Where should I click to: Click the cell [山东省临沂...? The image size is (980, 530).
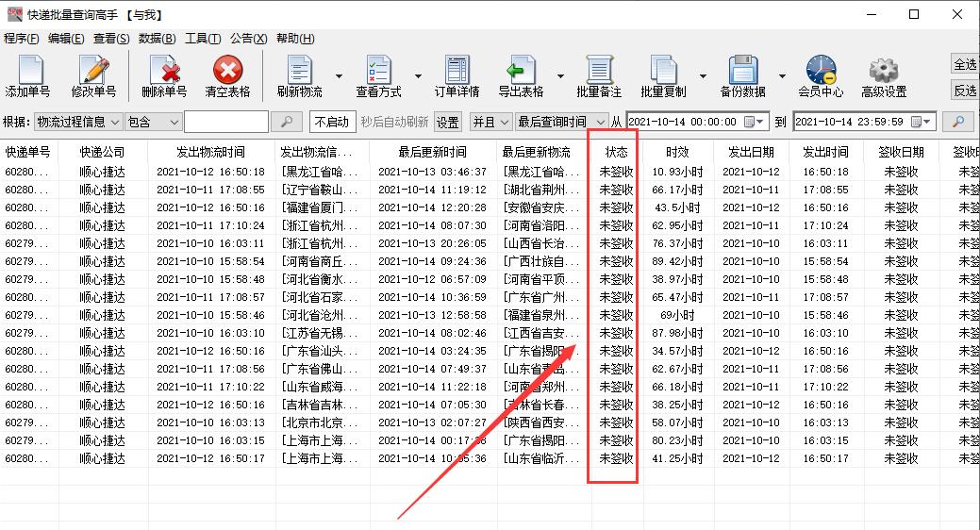pyautogui.click(x=541, y=458)
